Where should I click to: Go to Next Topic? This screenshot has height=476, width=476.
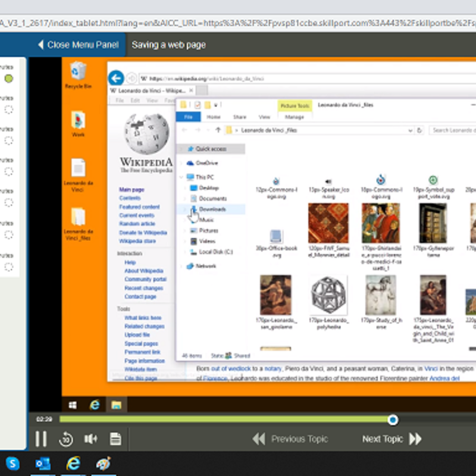tap(392, 439)
